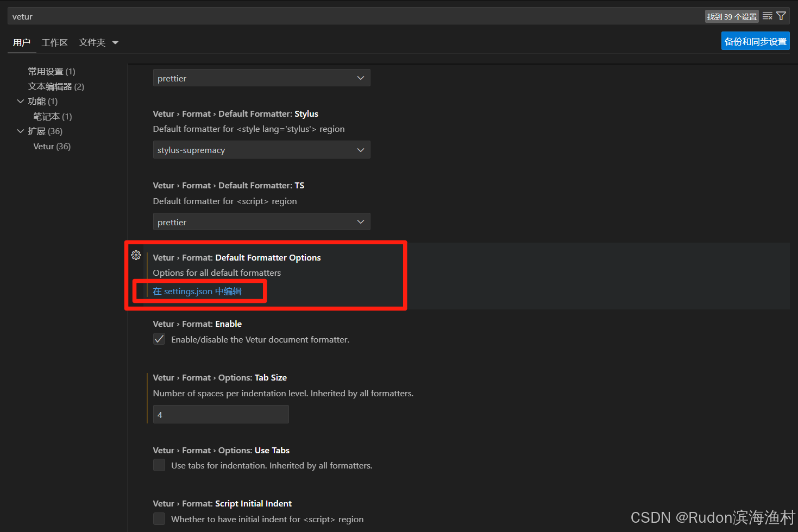Click the clear settings search input icon
The image size is (798, 532).
coord(767,16)
